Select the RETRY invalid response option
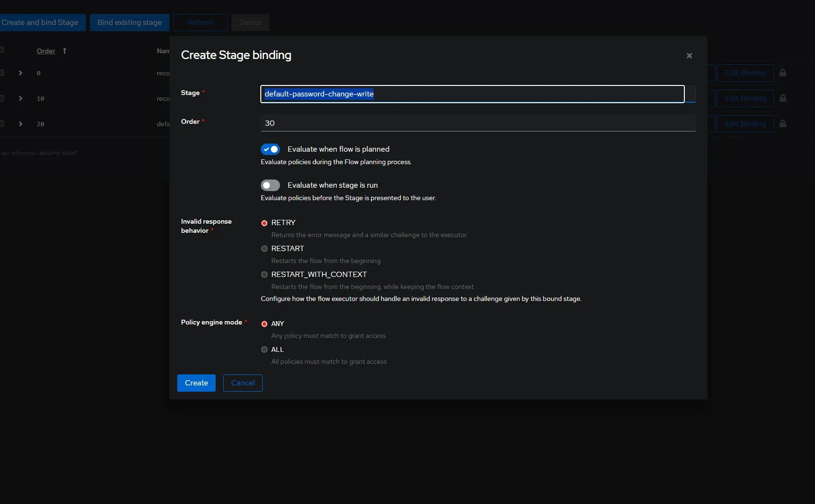Viewport: 815px width, 504px height. coord(264,223)
